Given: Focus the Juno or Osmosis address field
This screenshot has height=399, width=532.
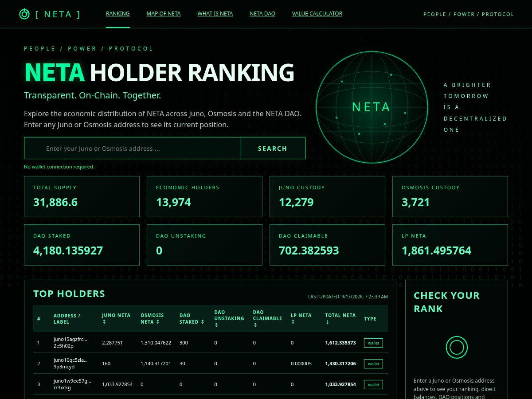Looking at the screenshot, I should [x=133, y=149].
